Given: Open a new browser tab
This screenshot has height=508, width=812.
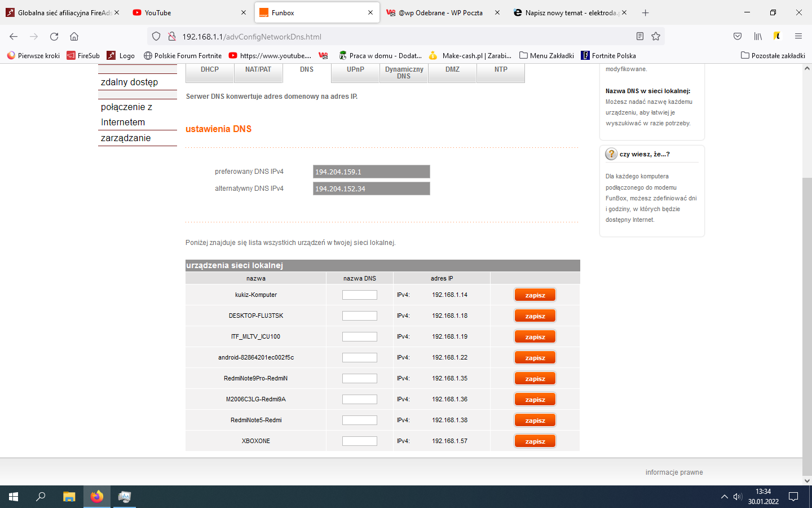Looking at the screenshot, I should coord(646,12).
